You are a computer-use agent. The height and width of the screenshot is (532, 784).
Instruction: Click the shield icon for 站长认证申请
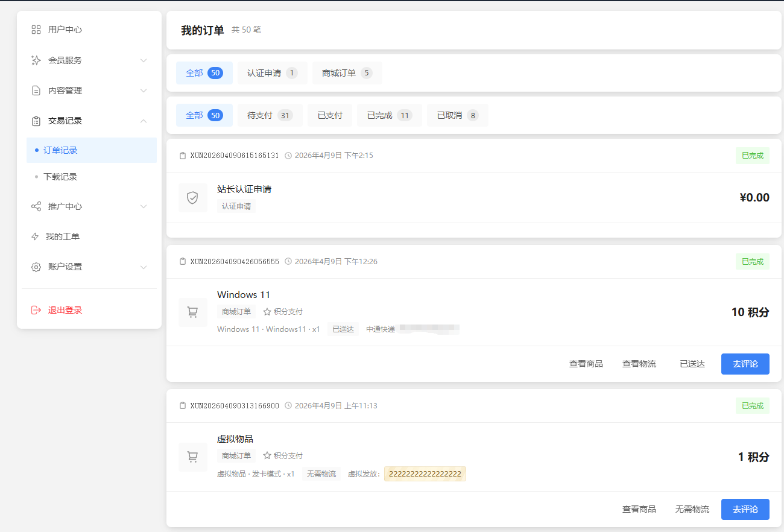193,198
